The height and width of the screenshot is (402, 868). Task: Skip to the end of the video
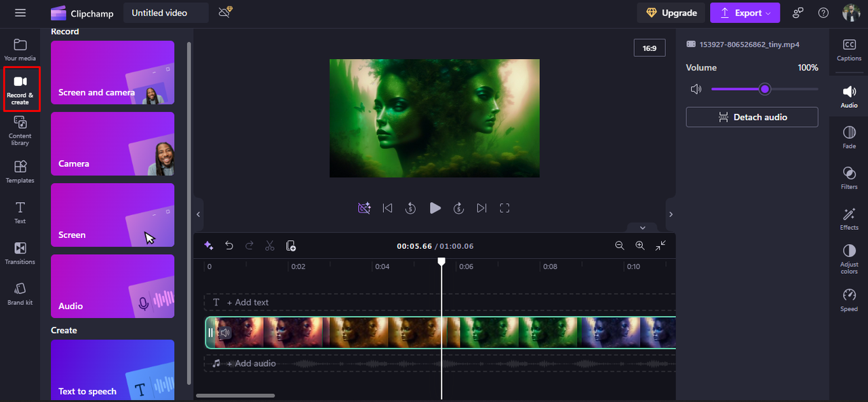pos(481,208)
